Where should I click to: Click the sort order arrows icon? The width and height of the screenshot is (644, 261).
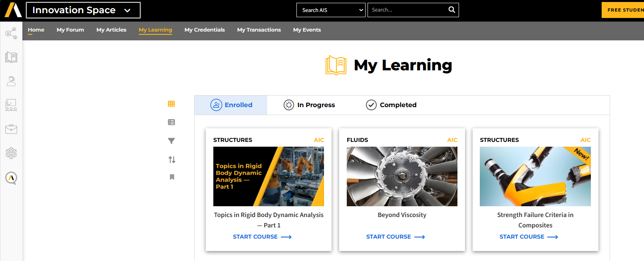172,159
